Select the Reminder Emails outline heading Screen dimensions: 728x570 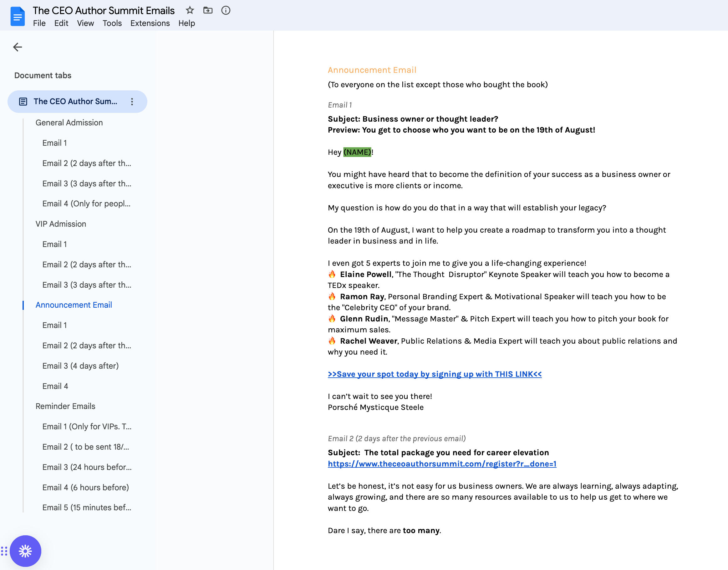point(65,406)
